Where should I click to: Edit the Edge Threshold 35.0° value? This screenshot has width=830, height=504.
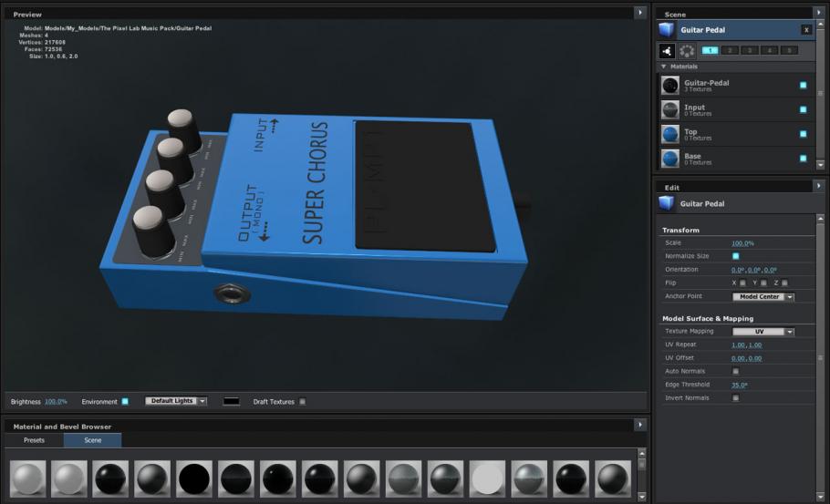coord(739,385)
